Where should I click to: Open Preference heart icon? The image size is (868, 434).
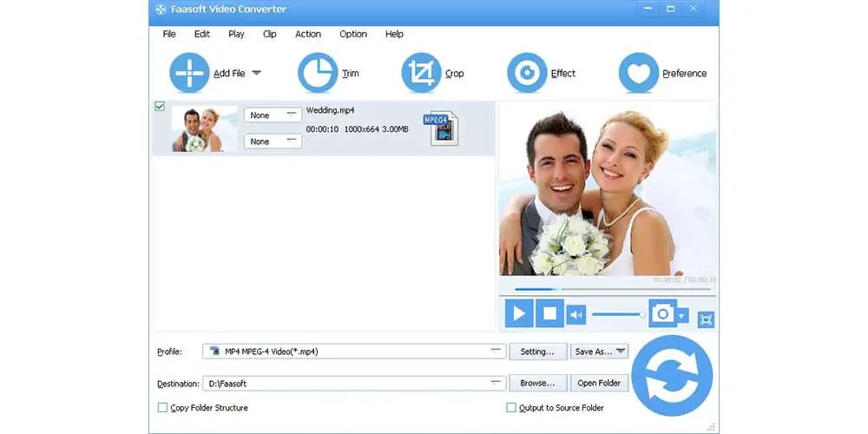[x=639, y=73]
